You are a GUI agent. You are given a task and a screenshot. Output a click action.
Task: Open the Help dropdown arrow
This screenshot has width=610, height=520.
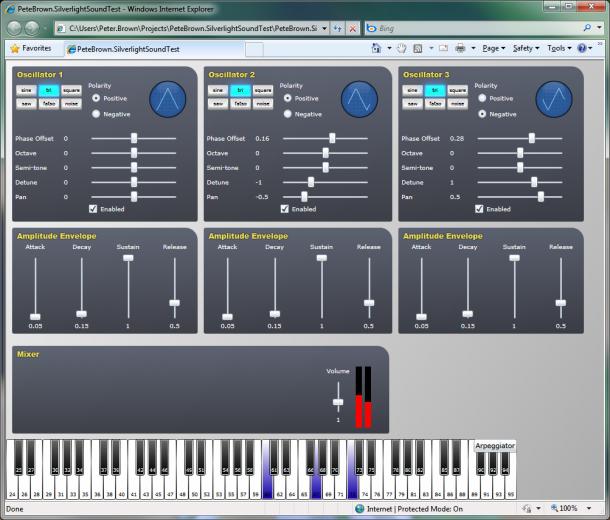[x=590, y=48]
